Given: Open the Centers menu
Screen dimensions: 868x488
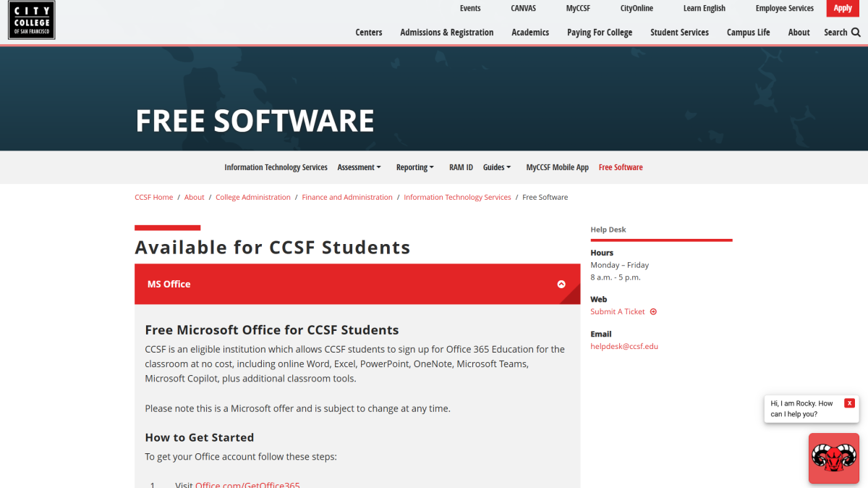Looking at the screenshot, I should pos(369,33).
